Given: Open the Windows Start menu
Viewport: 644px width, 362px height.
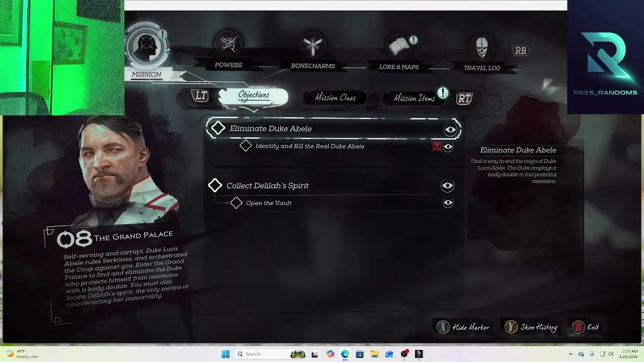Looking at the screenshot, I should [225, 354].
